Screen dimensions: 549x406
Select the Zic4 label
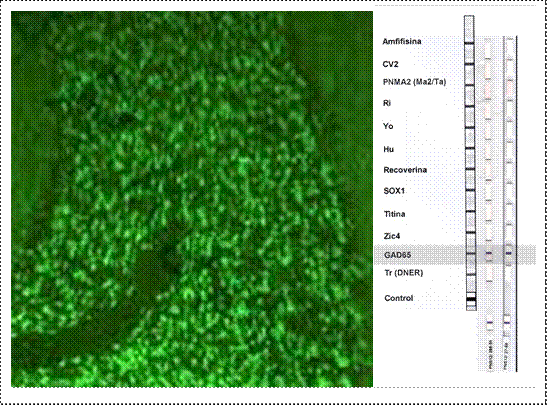(392, 237)
